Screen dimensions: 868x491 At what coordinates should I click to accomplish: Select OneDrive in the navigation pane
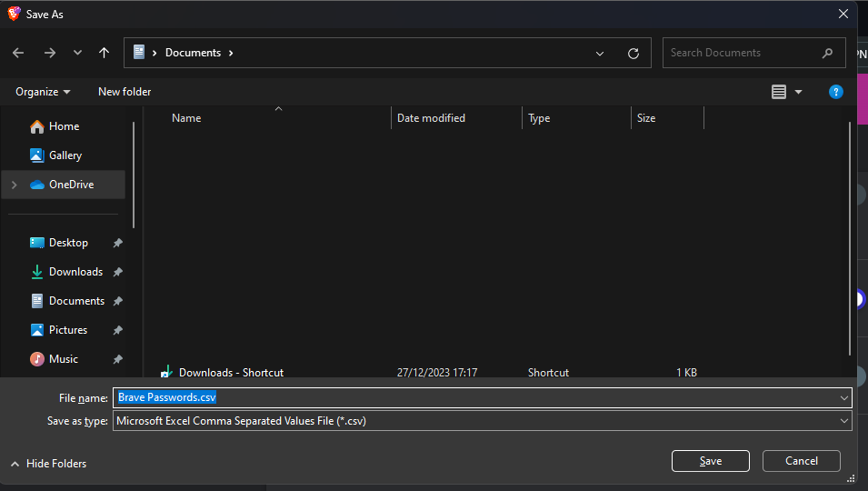pyautogui.click(x=64, y=185)
